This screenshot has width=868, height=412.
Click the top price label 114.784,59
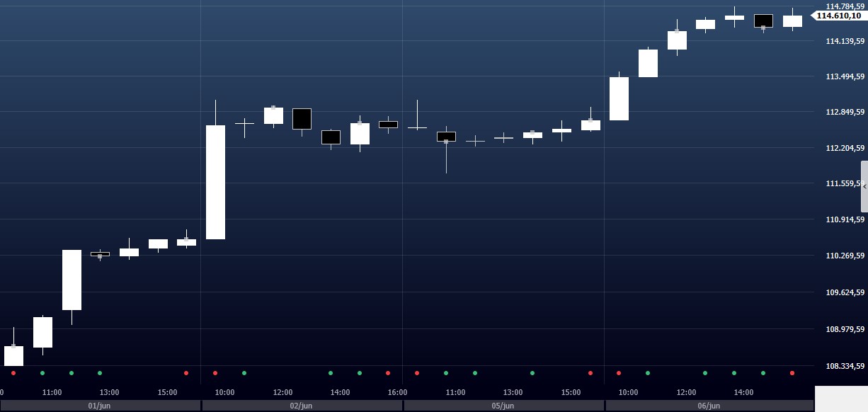point(845,6)
